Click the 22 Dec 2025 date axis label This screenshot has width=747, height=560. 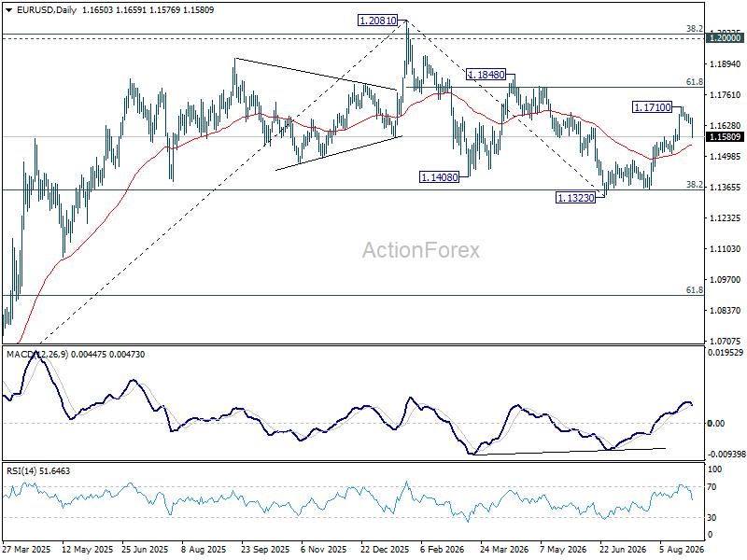[x=385, y=549]
